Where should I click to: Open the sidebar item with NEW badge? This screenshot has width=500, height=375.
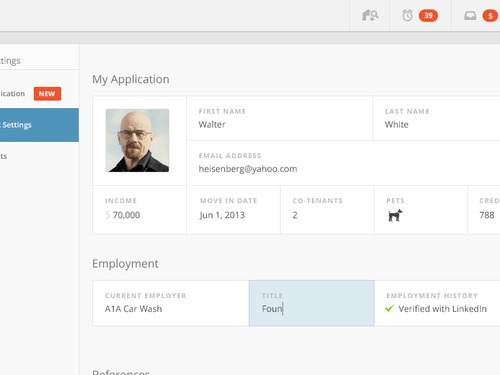(x=39, y=94)
